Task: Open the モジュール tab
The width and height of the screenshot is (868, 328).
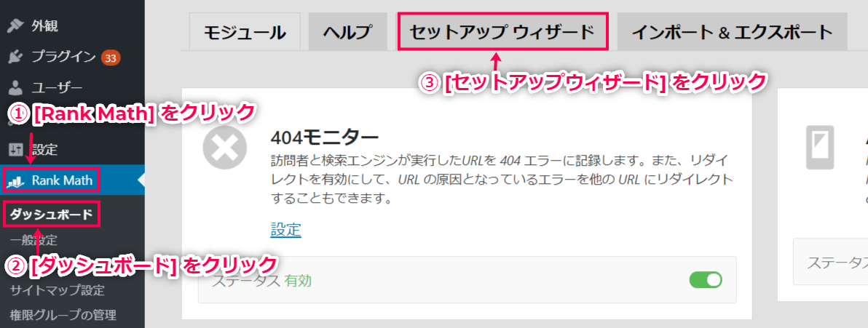Action: coord(244,31)
